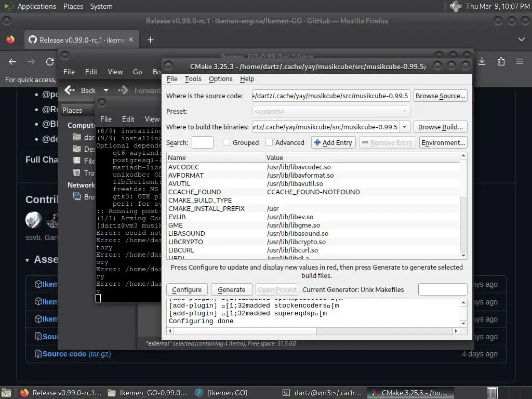Click the progress bar next to Current Generator
This screenshot has width=532, height=399.
pyautogui.click(x=443, y=289)
